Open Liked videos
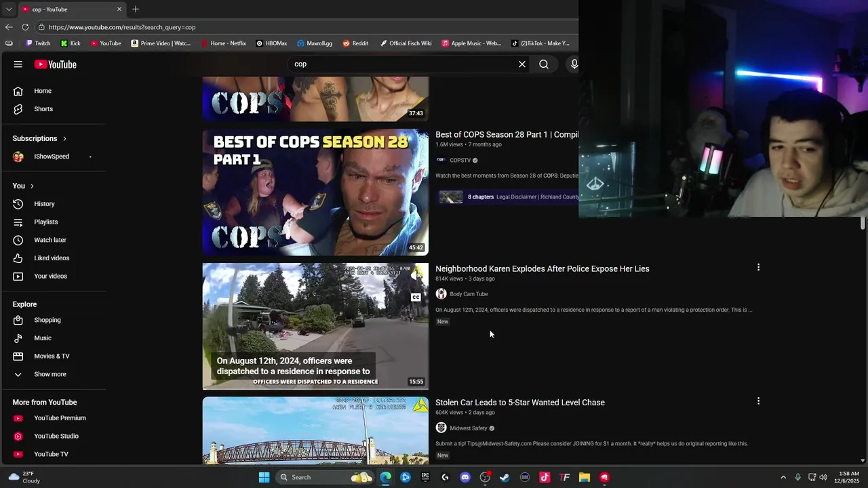Image resolution: width=868 pixels, height=488 pixels. (x=53, y=258)
